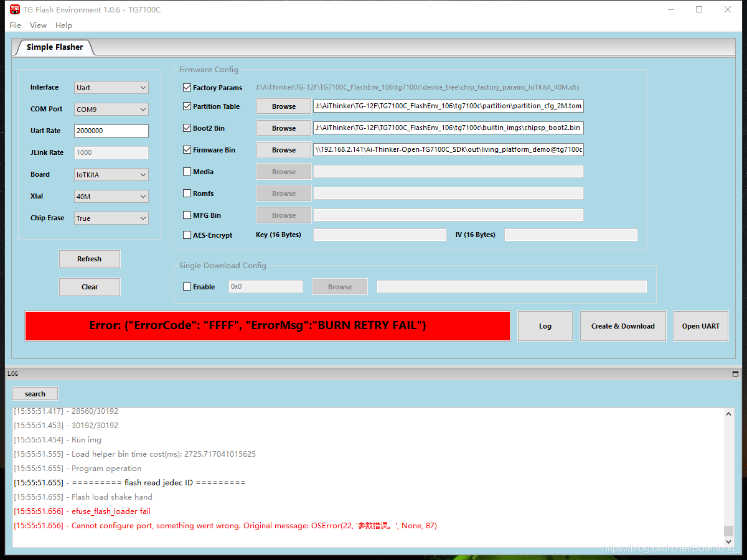Viewport: 747px width, 560px height.
Task: Minimize the TG Flash window
Action: pos(670,9)
